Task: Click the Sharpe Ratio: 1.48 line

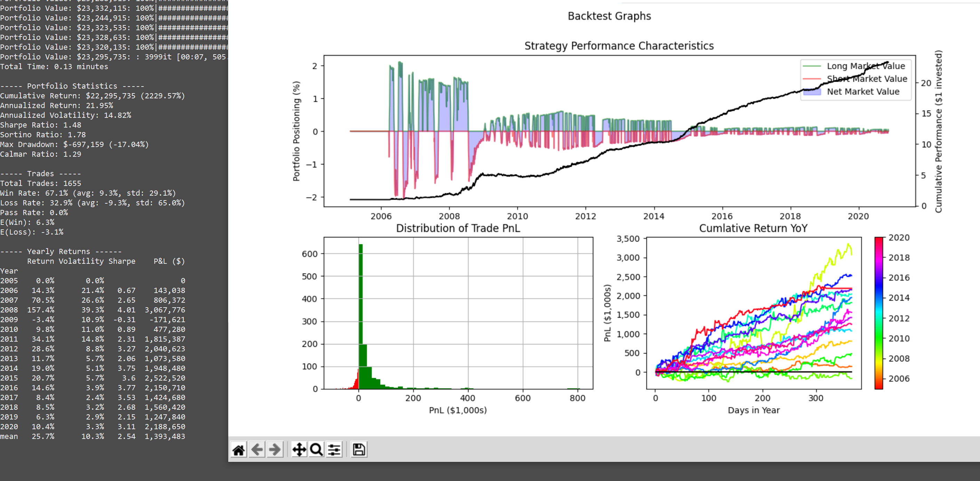Action: (41, 125)
